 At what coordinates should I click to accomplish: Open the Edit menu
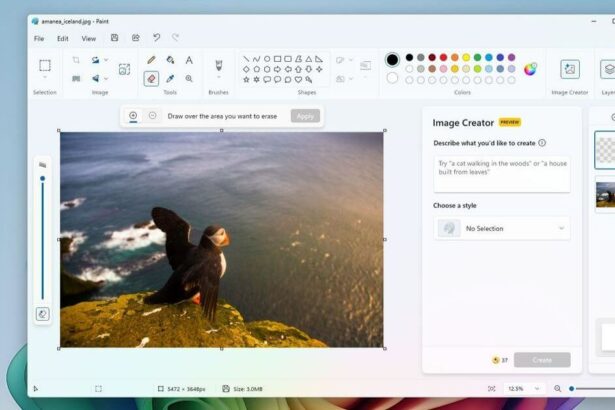62,38
